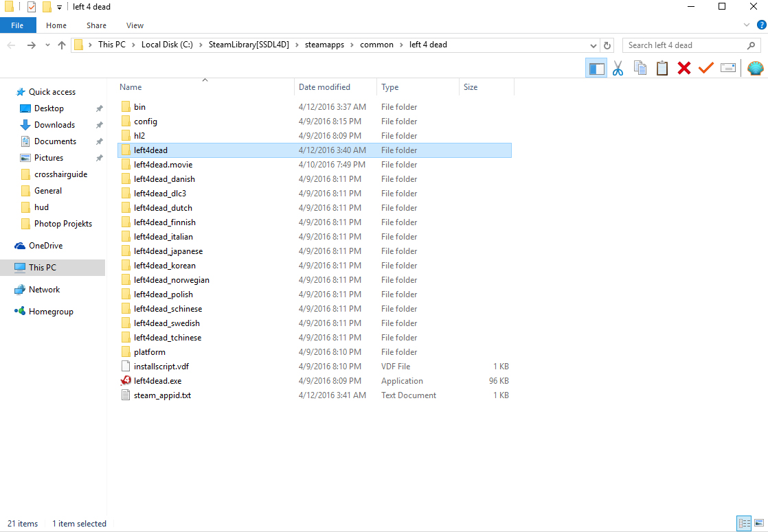Screen dimensions: 768x532
Task: Open the Home ribbon tab
Action: (x=56, y=25)
